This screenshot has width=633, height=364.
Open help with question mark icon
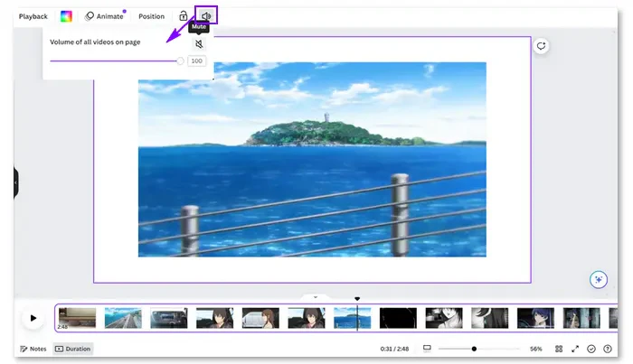[607, 349]
